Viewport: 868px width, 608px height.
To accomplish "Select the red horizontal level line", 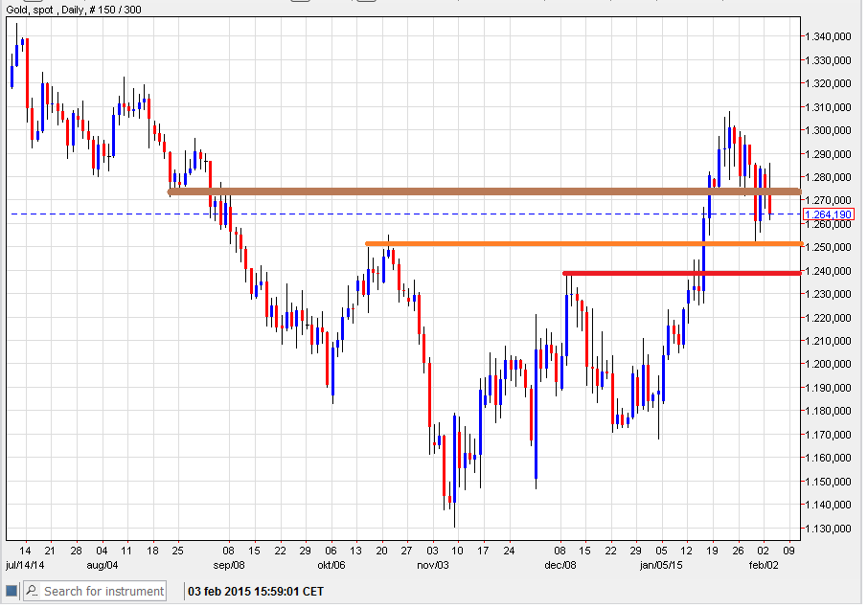I will pos(682,273).
